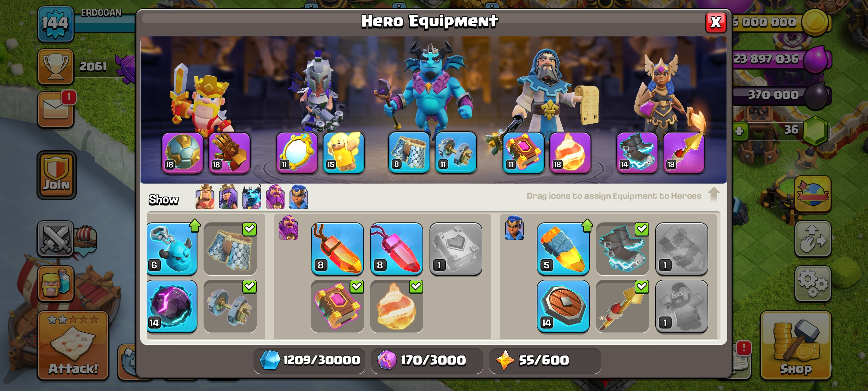Tap the Attack! button

73,345
